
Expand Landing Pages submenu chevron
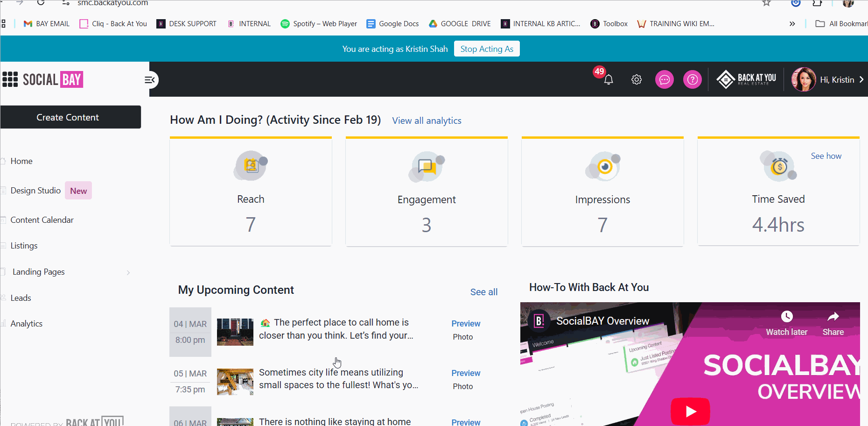[128, 272]
